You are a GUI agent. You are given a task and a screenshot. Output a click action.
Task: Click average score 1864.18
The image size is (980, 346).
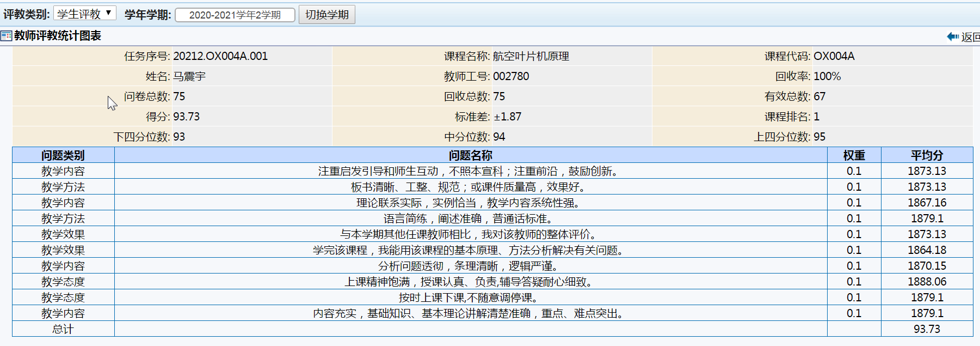pos(927,250)
